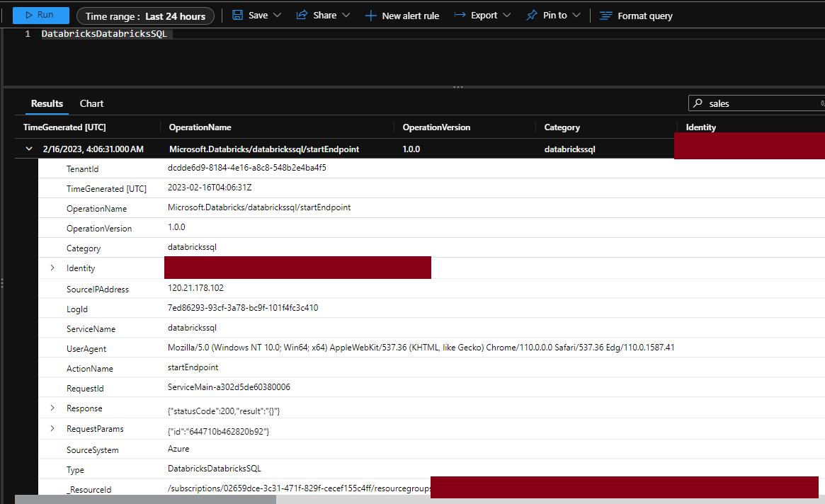
Task: Select the _ResourceId subscriptions path value
Action: coord(299,488)
